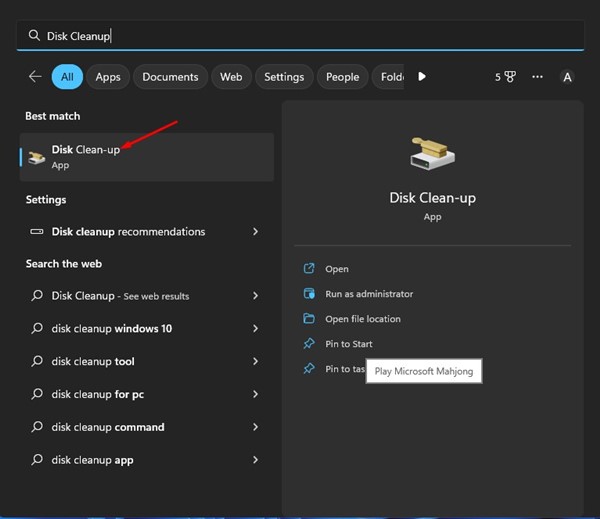Viewport: 600px width, 519px height.
Task: Expand the 'disk cleanup windows 10' suggestion arrow
Action: pyautogui.click(x=256, y=329)
